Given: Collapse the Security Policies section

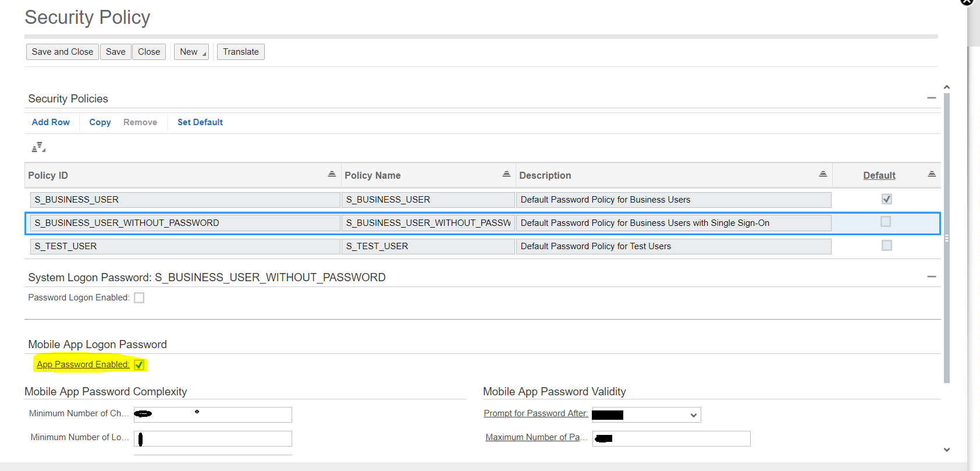Looking at the screenshot, I should coord(932,98).
